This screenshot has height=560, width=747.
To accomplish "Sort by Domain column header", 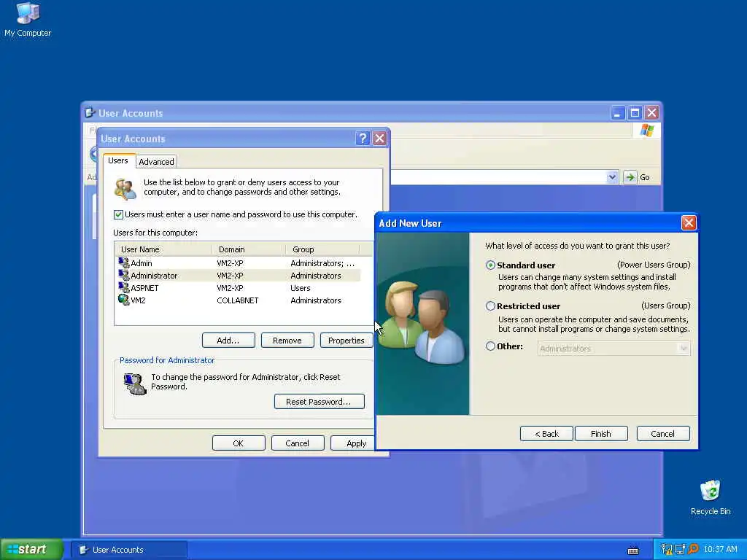I will [249, 249].
